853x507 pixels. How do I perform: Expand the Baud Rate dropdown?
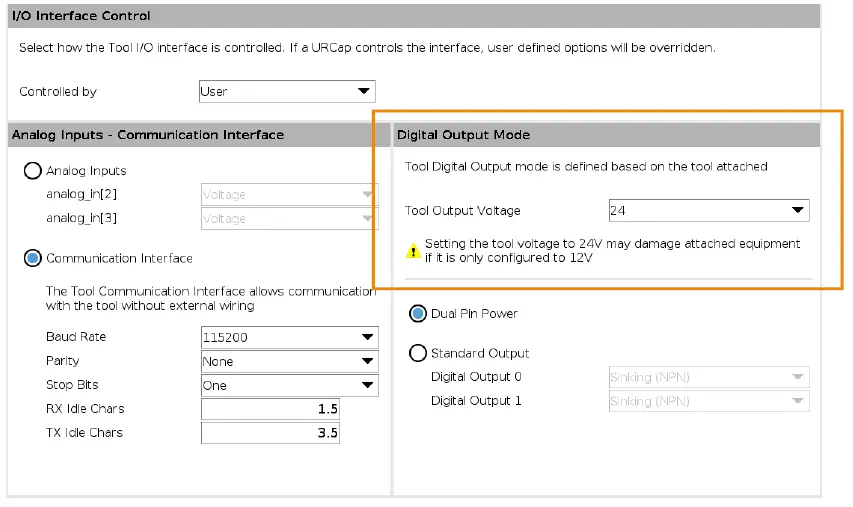(x=289, y=337)
